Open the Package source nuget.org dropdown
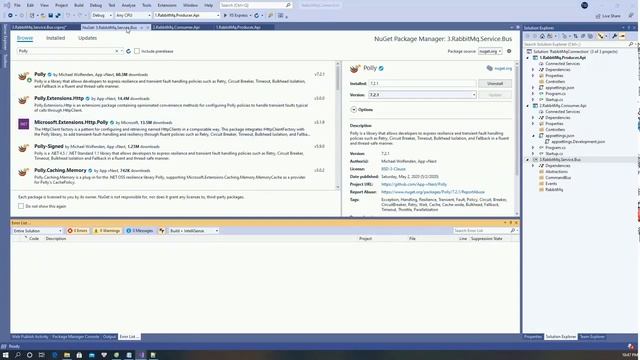640x360 pixels. coord(490,51)
